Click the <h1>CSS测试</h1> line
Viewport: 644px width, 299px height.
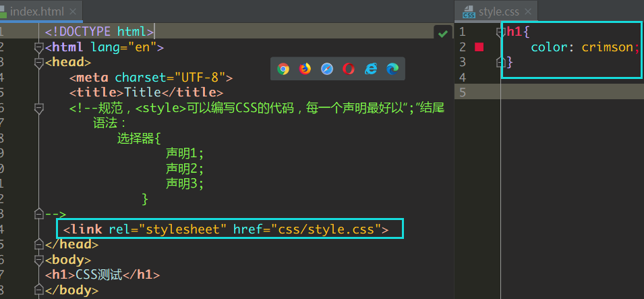click(103, 275)
